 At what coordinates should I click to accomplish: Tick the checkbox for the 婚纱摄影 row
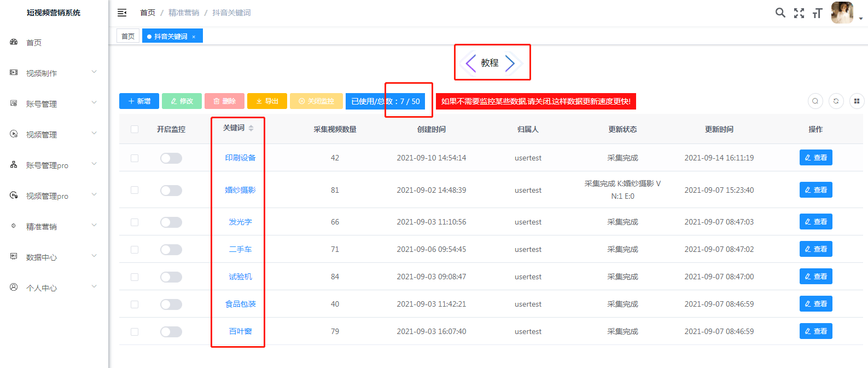[x=135, y=190]
